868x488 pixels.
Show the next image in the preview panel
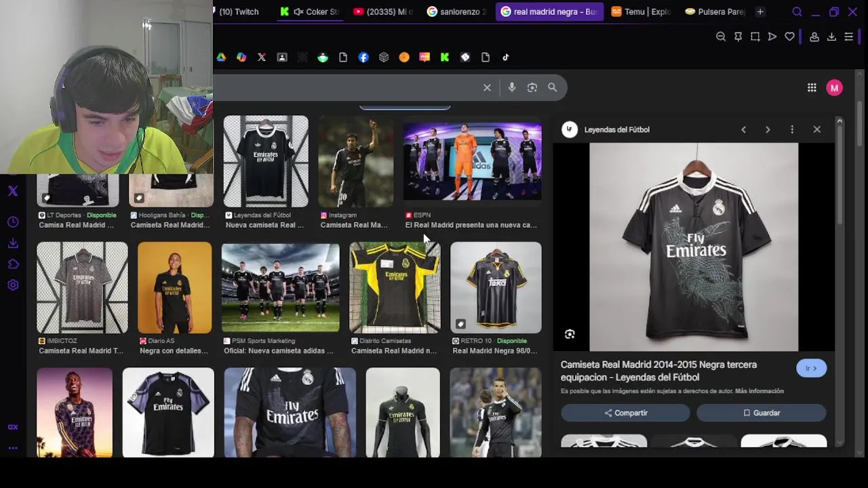[768, 129]
